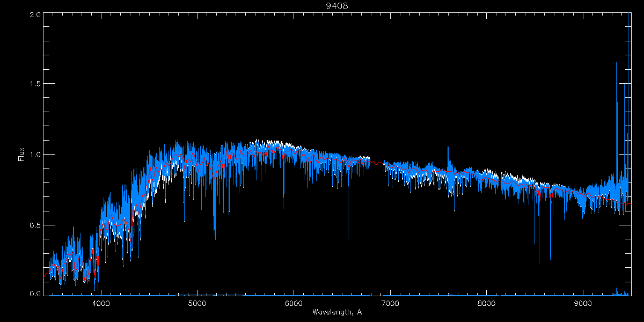Click the 1.5 y-axis tick label
The image size is (644, 322).
[34, 84]
